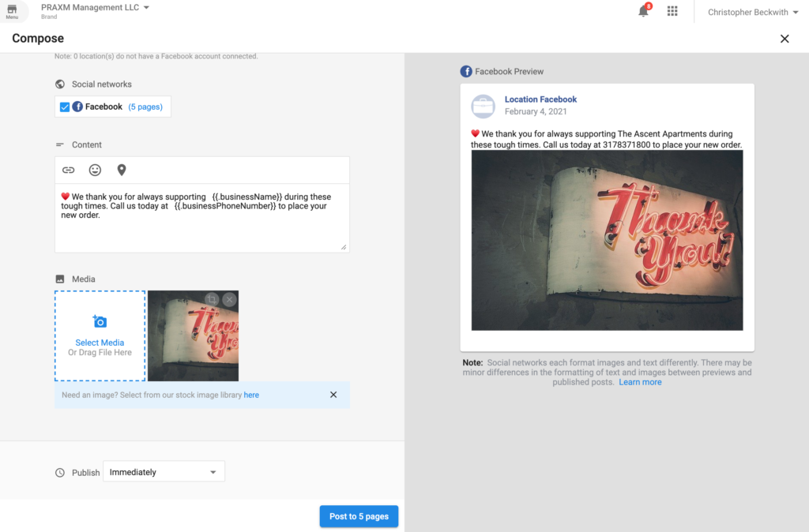The width and height of the screenshot is (809, 532).
Task: Close the Compose dialog
Action: click(x=785, y=39)
